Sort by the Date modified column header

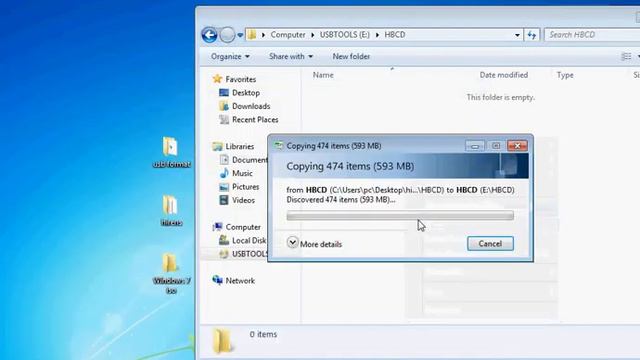click(504, 75)
